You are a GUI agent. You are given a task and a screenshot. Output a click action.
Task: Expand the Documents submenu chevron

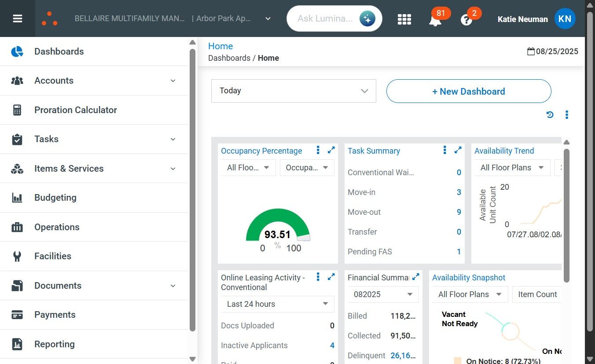pos(173,286)
